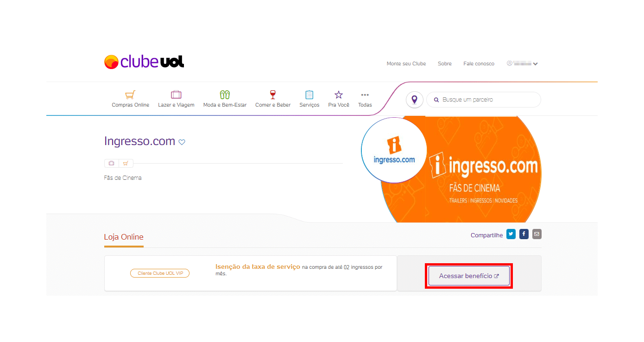Click the small suitcase category tag
The image size is (644, 342).
coord(112,163)
